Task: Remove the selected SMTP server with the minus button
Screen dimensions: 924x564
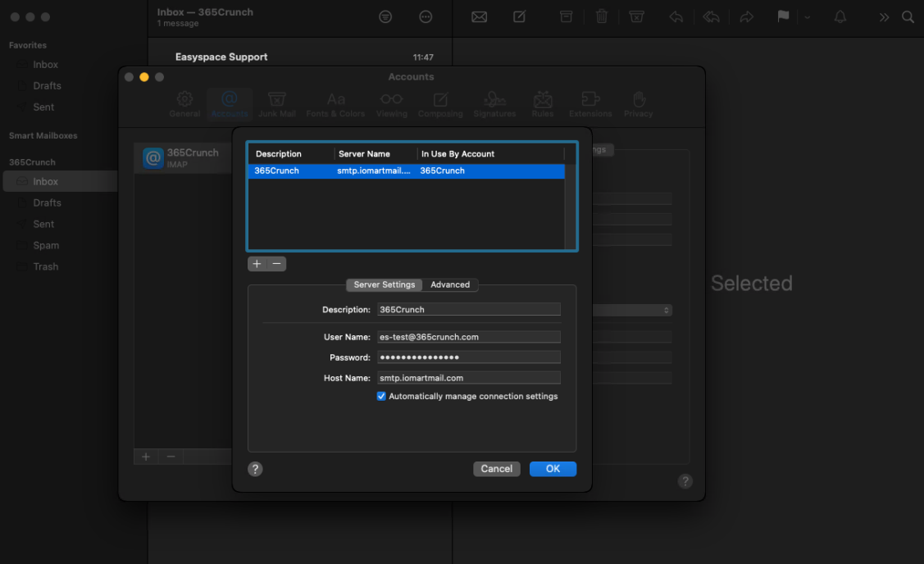Action: click(x=277, y=264)
